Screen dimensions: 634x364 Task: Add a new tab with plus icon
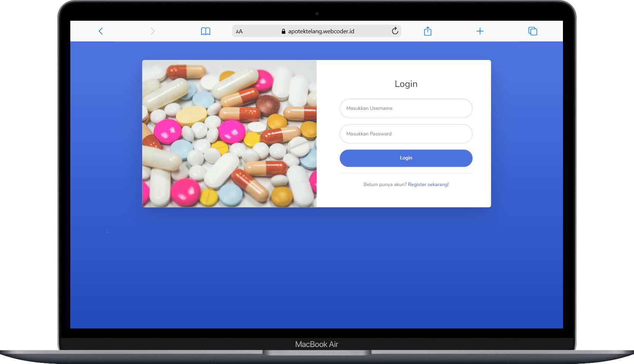click(x=480, y=31)
